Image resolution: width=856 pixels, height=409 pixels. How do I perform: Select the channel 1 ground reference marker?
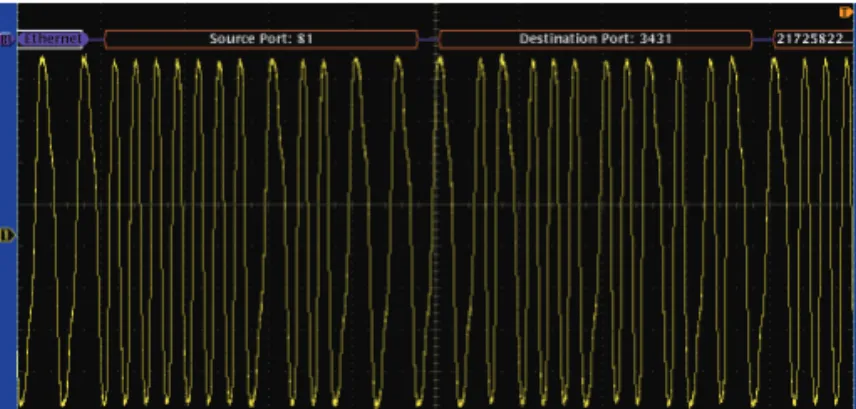pyautogui.click(x=7, y=235)
